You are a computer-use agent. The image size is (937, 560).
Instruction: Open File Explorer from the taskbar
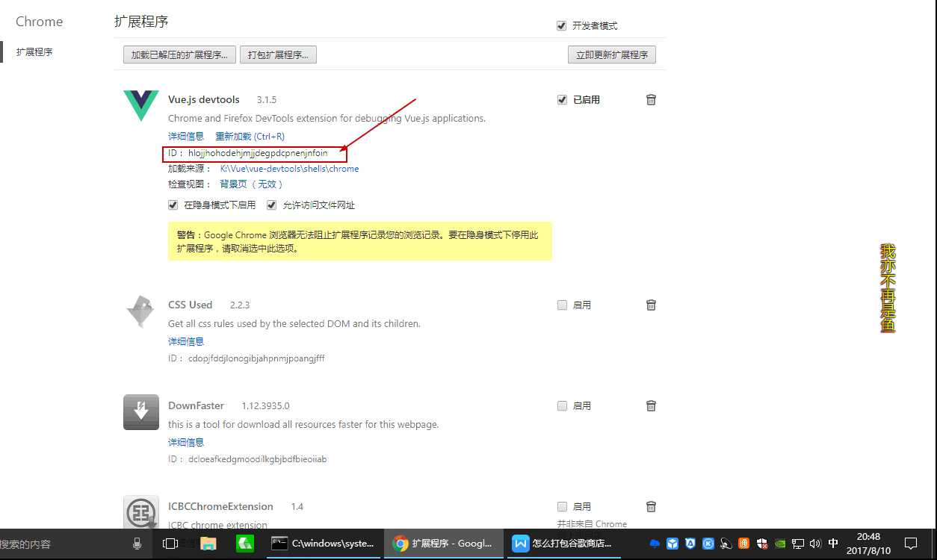pos(208,544)
